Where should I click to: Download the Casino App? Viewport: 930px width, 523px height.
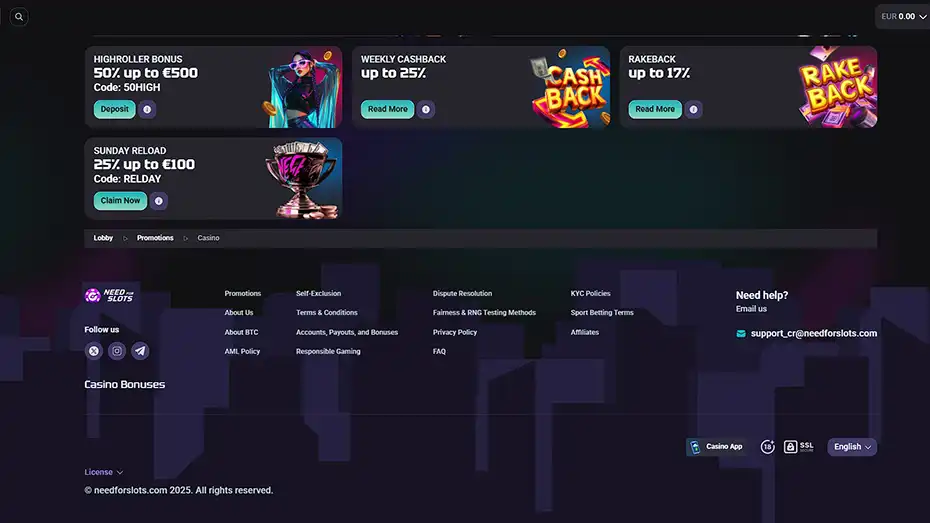[716, 447]
